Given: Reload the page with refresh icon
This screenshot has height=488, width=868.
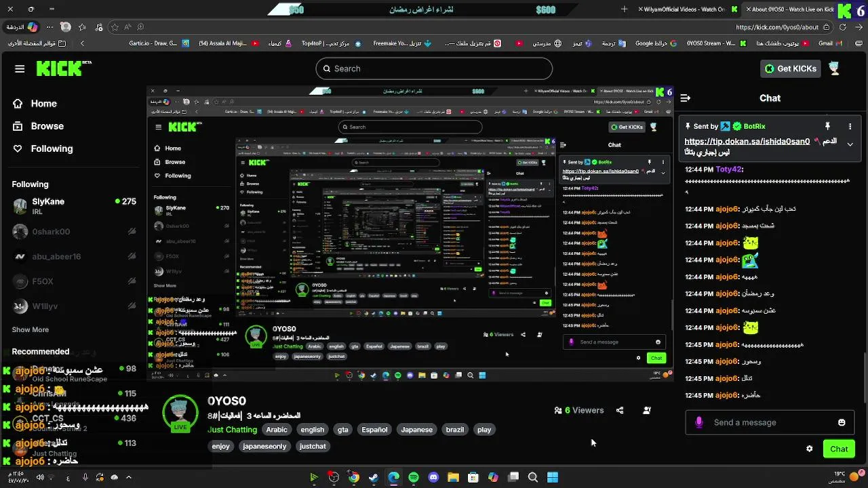Looking at the screenshot, I should [843, 27].
